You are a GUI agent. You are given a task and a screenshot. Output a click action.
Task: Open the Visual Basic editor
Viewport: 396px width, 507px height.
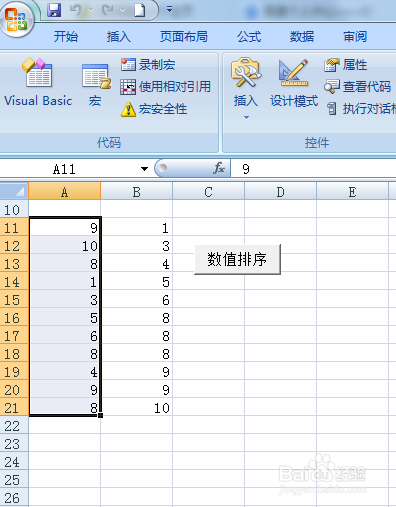point(38,82)
